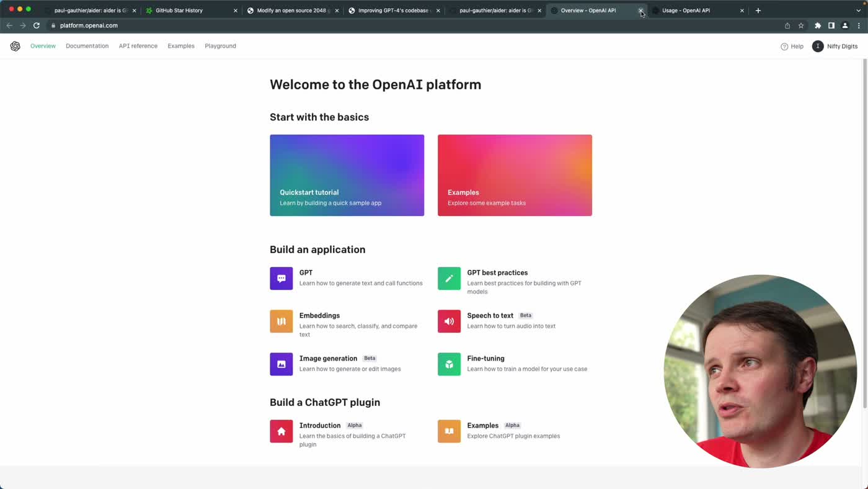868x489 pixels.
Task: Click the plugin Examples book icon
Action: 449,431
